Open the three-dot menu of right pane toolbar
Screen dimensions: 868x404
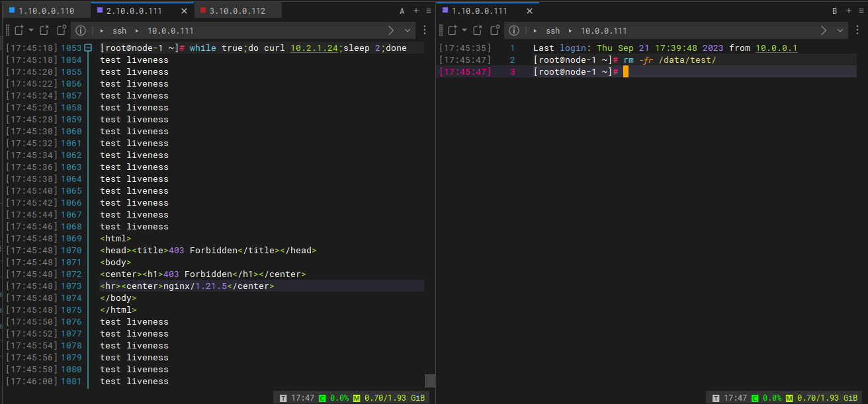pyautogui.click(x=858, y=30)
